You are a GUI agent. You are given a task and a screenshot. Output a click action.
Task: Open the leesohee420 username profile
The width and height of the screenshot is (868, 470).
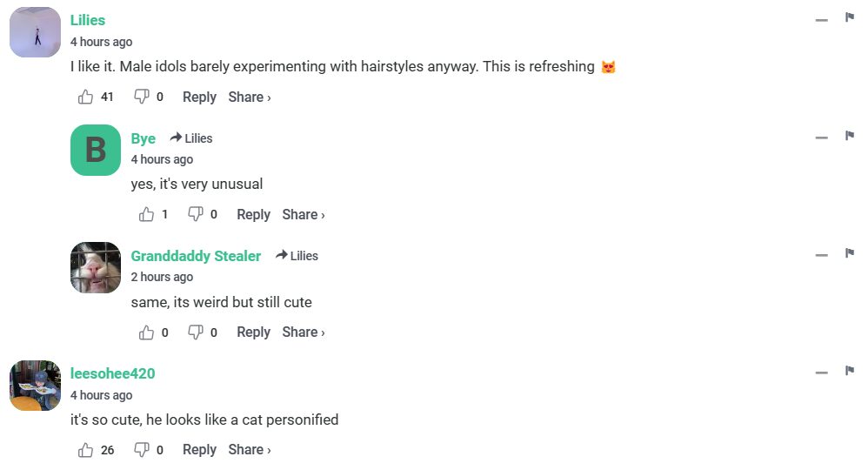(113, 373)
